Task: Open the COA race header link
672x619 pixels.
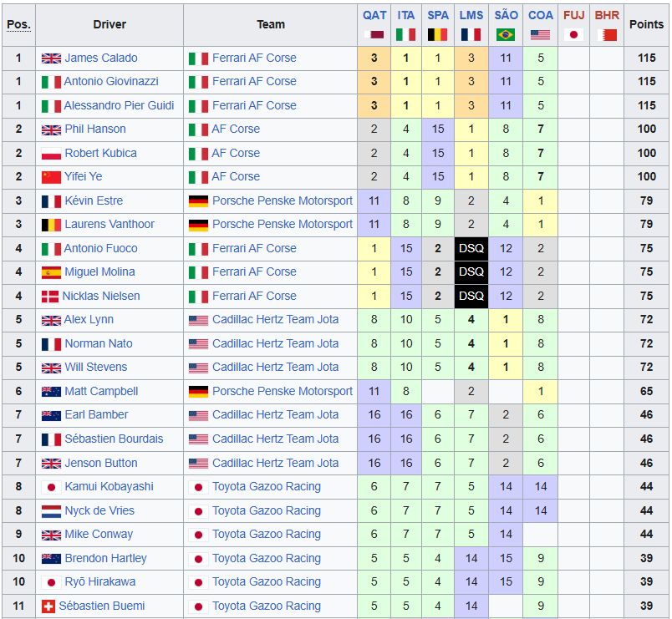Action: click(x=540, y=15)
